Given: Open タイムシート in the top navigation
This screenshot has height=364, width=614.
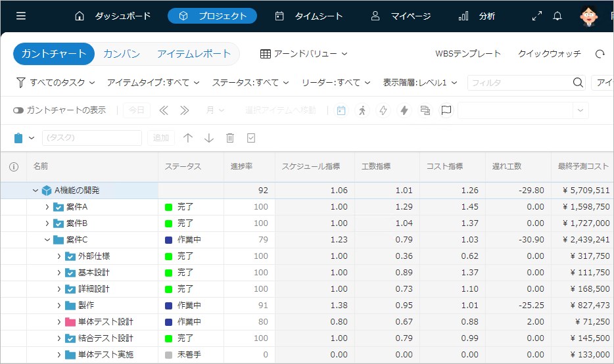Looking at the screenshot, I should 309,16.
